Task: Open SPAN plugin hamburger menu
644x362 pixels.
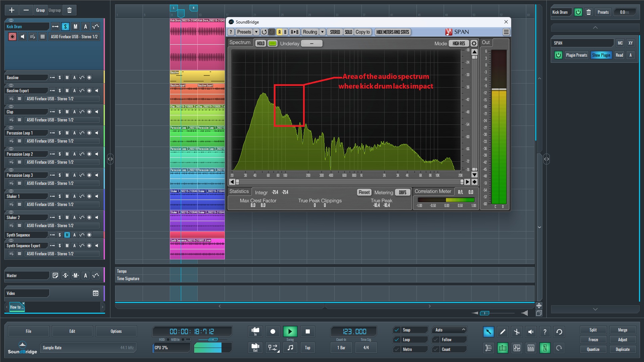Action: 506,32
